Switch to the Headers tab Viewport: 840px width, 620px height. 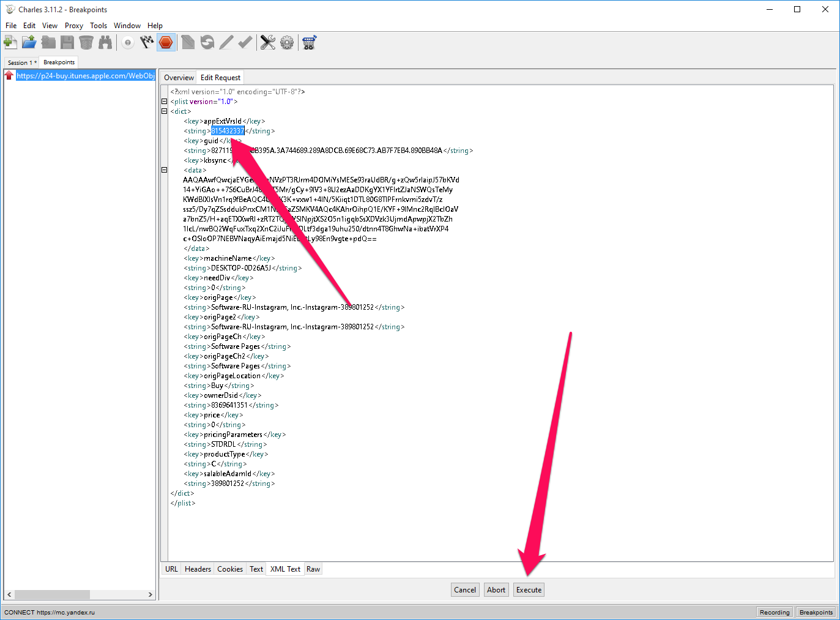(x=198, y=569)
